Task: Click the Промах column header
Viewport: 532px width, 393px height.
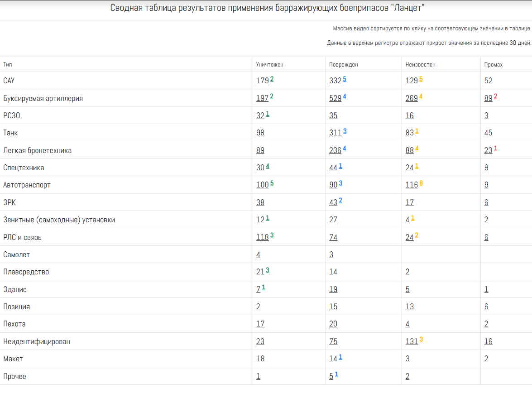Action: pos(493,65)
